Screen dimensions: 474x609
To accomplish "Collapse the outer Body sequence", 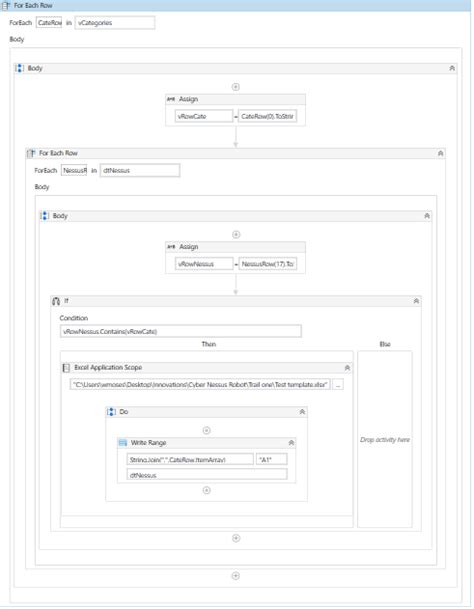I will tap(452, 68).
